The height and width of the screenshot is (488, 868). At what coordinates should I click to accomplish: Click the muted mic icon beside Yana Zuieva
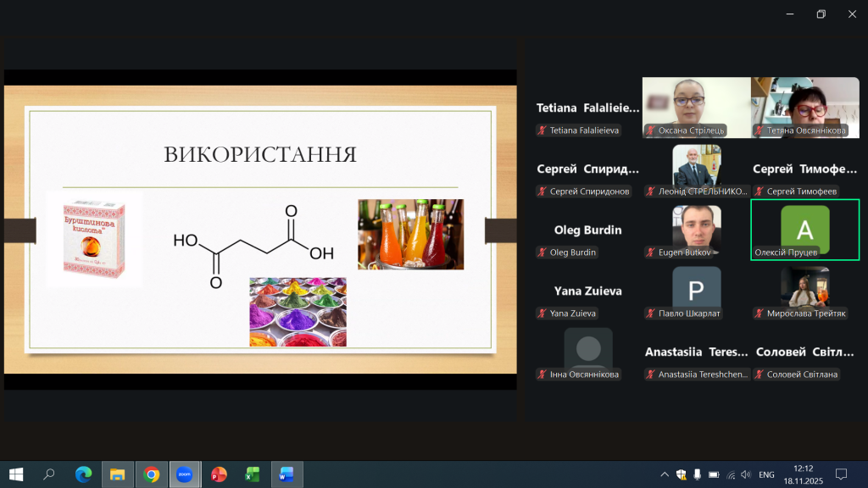(542, 313)
